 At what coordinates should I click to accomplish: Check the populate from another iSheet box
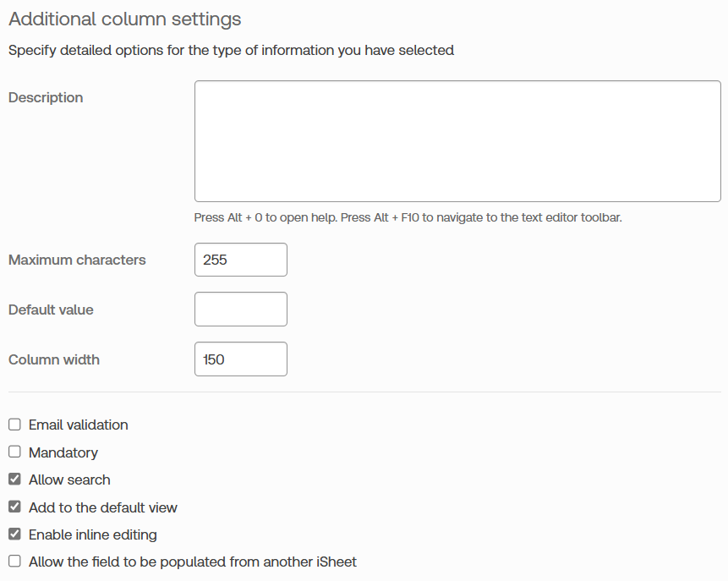pyautogui.click(x=14, y=562)
